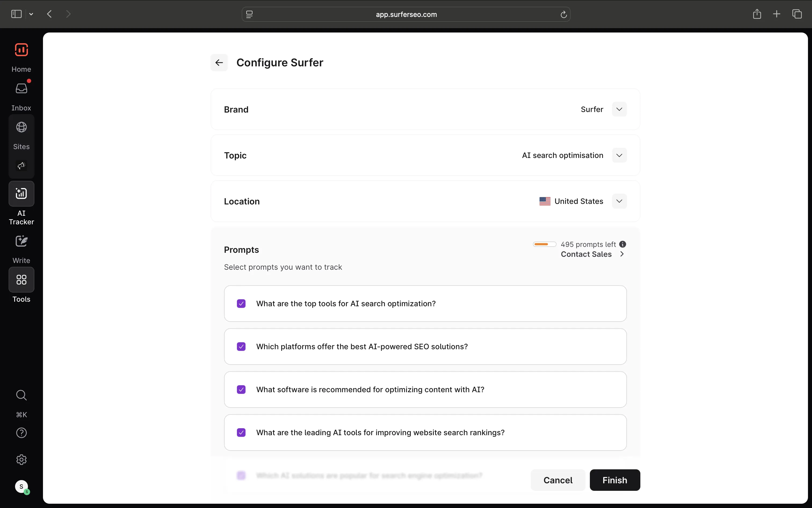Open the Location dropdown for United States
The width and height of the screenshot is (812, 508).
619,201
